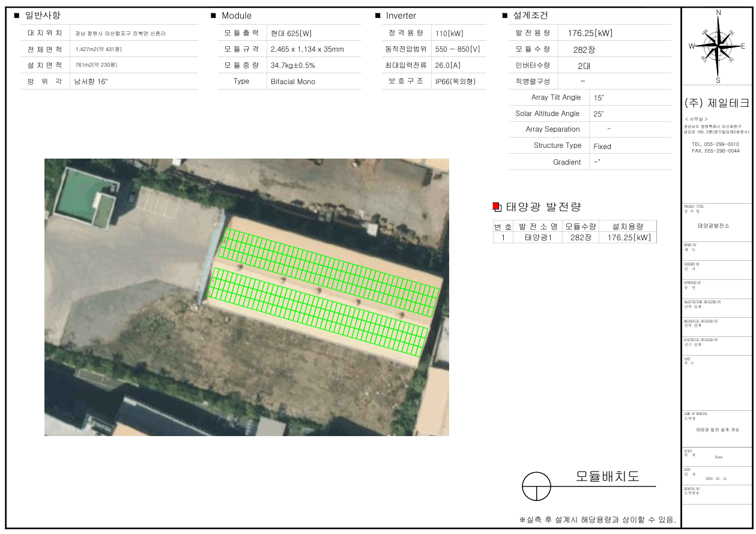Click the circle crosshair symbol near 모듈배치도

pos(536,486)
